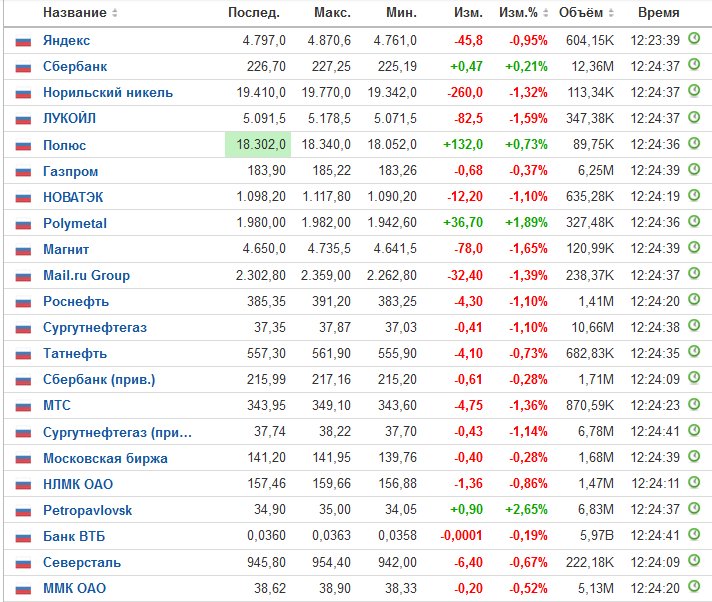Open the Сургутнефтегаз ordinary shares link
The width and height of the screenshot is (712, 602).
click(x=95, y=328)
